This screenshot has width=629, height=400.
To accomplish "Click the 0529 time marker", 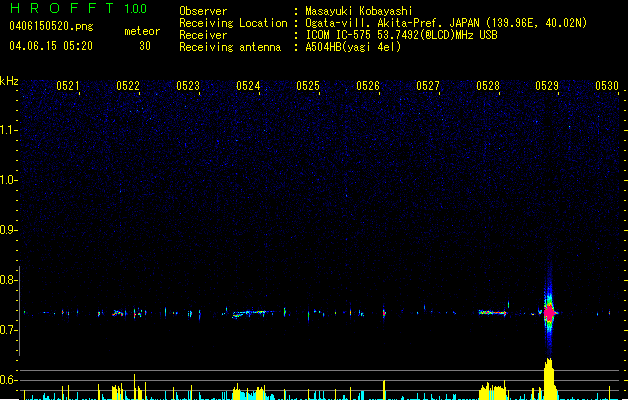I will coord(547,86).
